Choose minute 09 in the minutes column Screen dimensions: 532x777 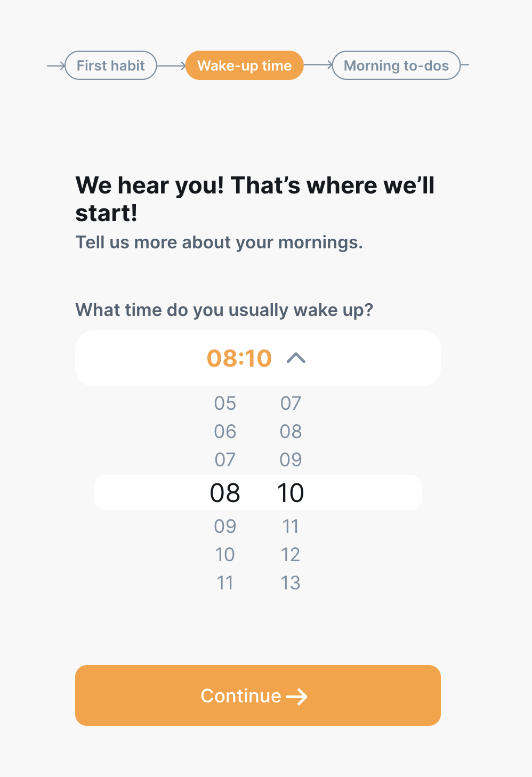point(291,460)
